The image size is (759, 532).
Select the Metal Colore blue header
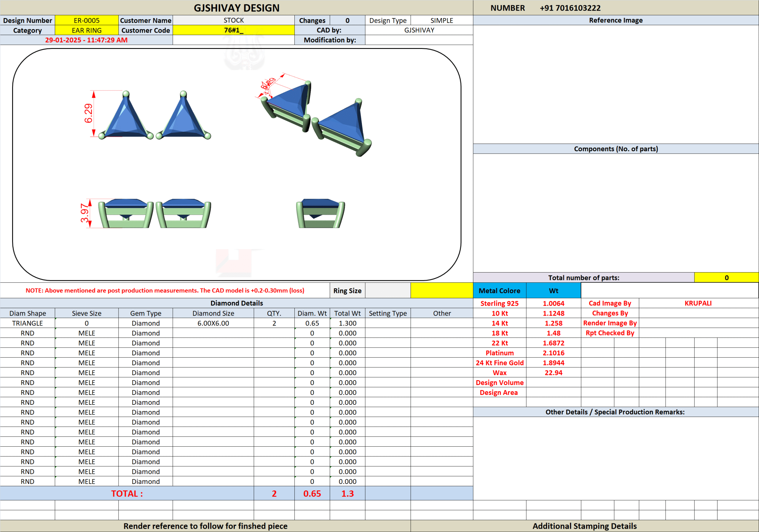pos(499,290)
